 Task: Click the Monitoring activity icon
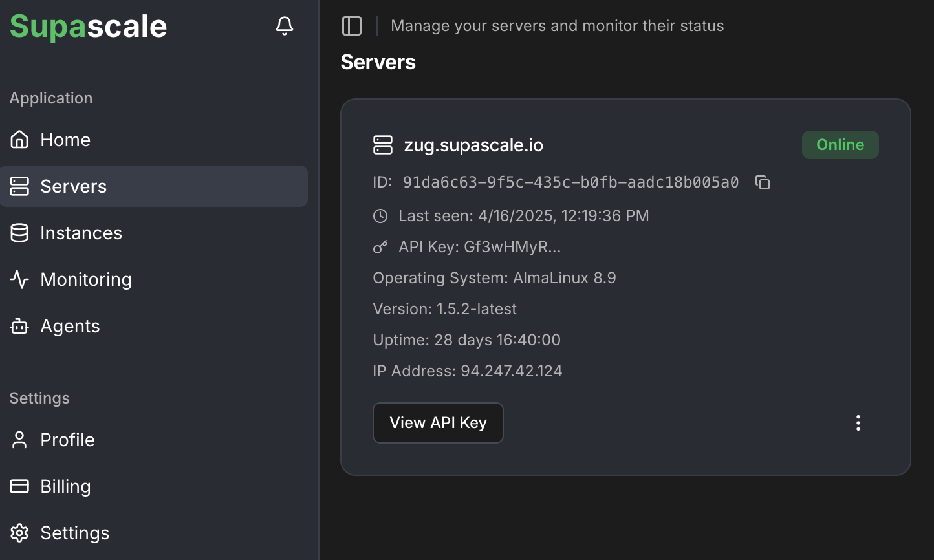click(19, 279)
